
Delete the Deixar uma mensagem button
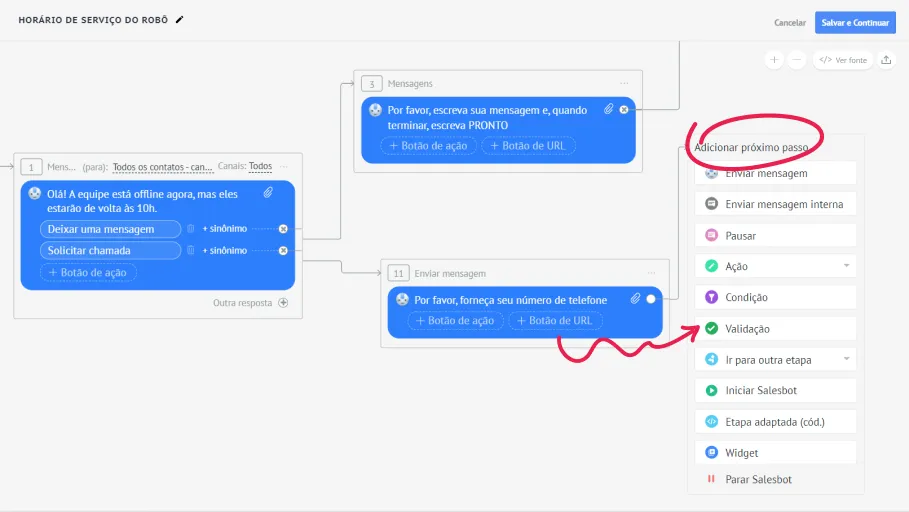190,229
